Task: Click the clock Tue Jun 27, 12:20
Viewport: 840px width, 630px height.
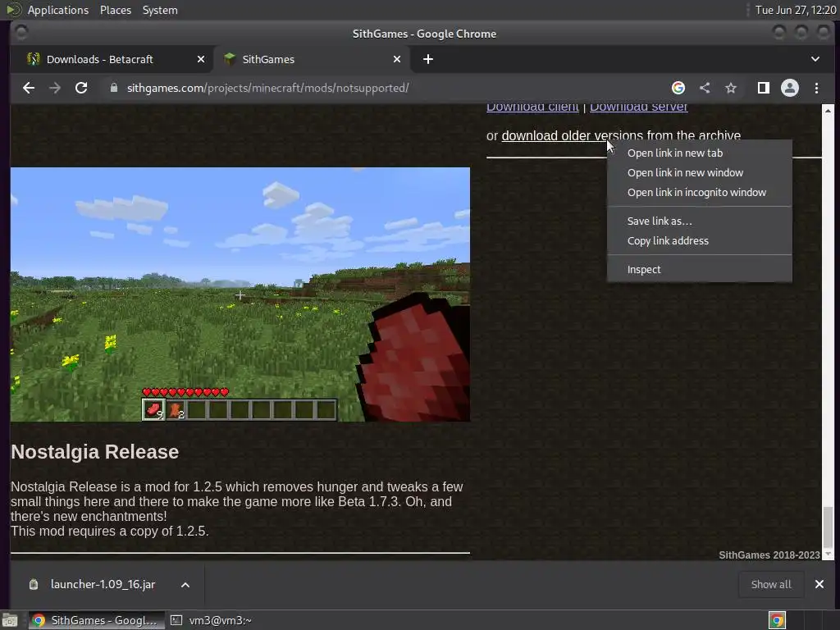Action: (x=795, y=10)
